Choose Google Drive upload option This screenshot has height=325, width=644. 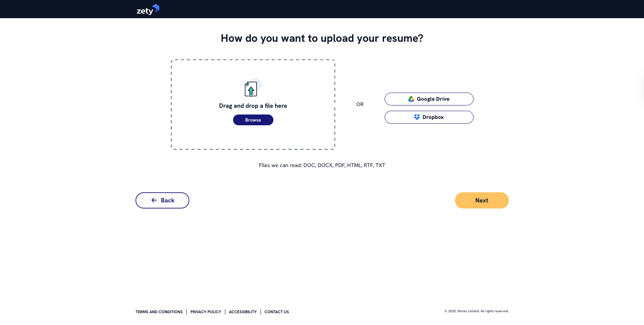(429, 99)
